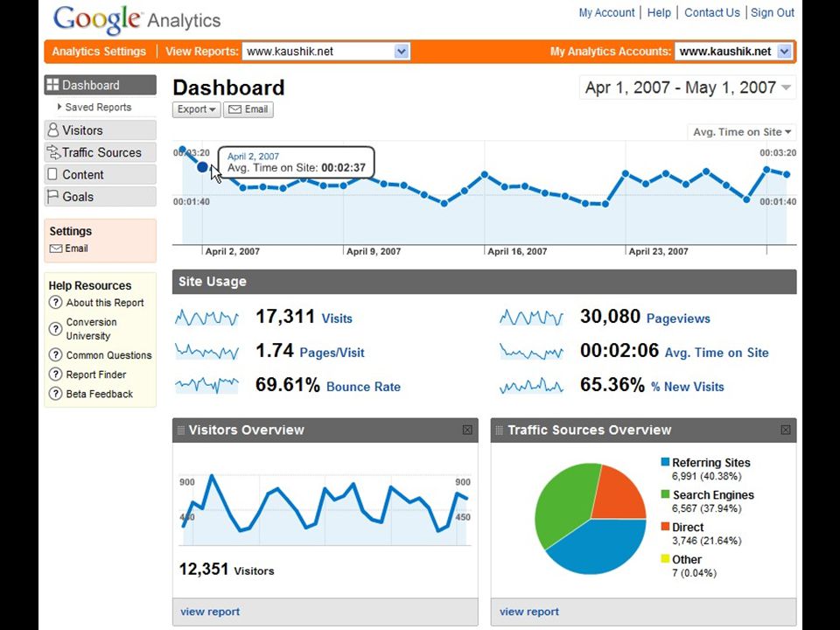The image size is (840, 630).
Task: Click the Visitors Overview drag handle icon
Action: pyautogui.click(x=180, y=430)
